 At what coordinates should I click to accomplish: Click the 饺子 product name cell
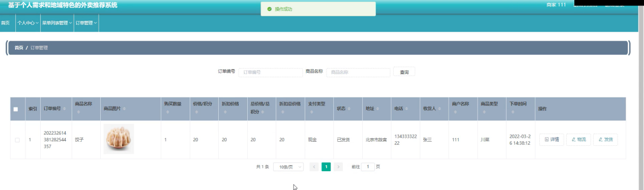coord(79,140)
